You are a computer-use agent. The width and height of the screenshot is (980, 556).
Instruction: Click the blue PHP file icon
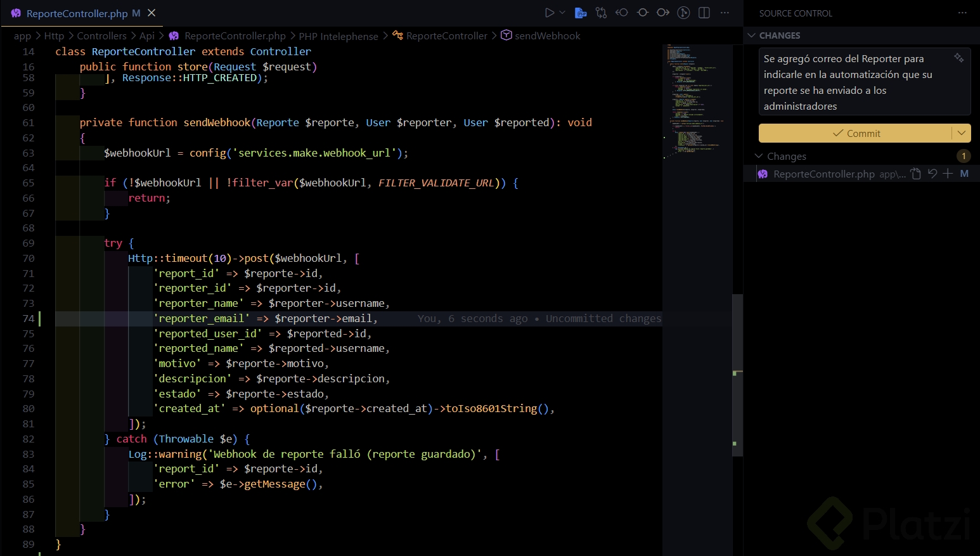580,13
